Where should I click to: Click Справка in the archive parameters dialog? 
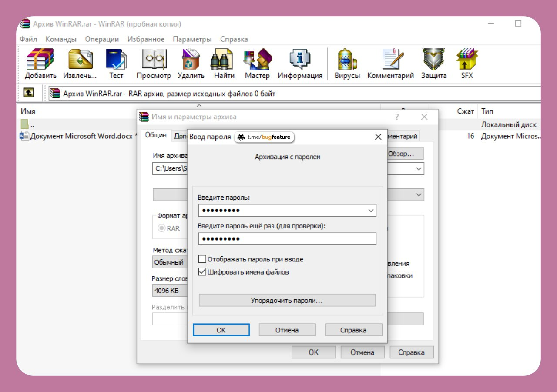(412, 352)
